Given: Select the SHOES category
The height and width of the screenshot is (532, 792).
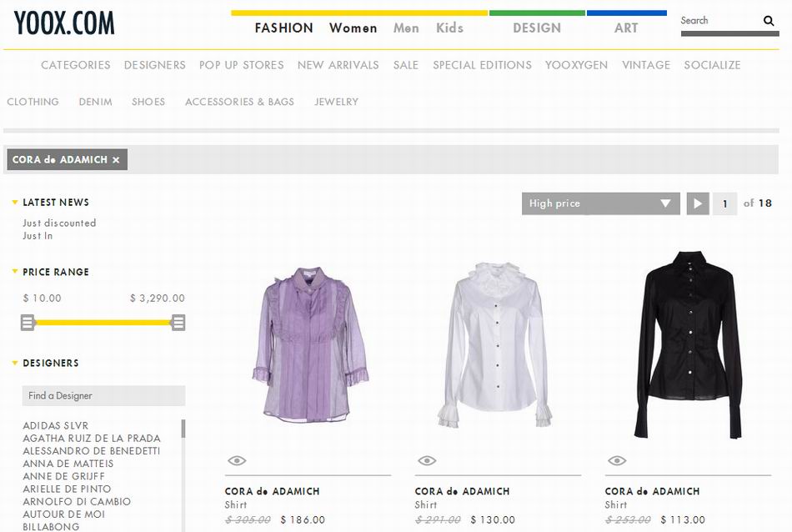Looking at the screenshot, I should click(x=148, y=102).
